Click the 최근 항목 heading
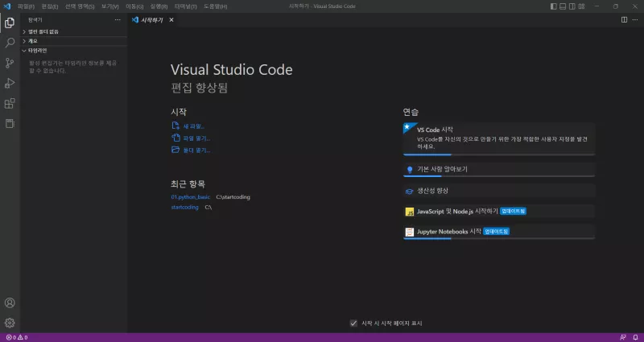Image resolution: width=644 pixels, height=342 pixels. [x=188, y=184]
